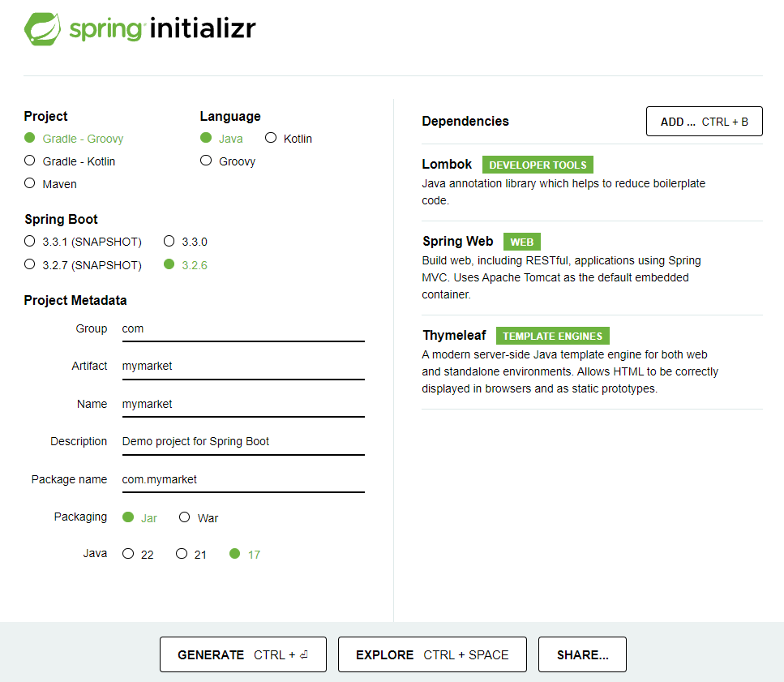Focus the Name input field
The image size is (784, 682).
pyautogui.click(x=243, y=405)
